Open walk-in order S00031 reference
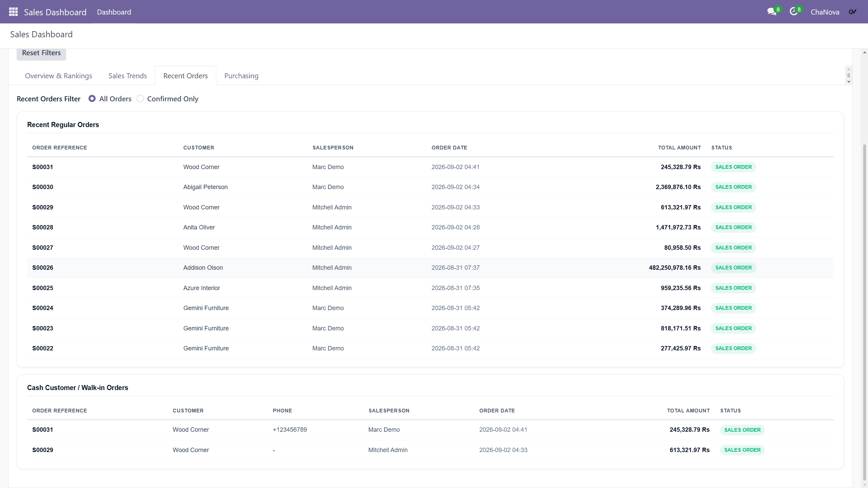The image size is (868, 488). (x=42, y=430)
